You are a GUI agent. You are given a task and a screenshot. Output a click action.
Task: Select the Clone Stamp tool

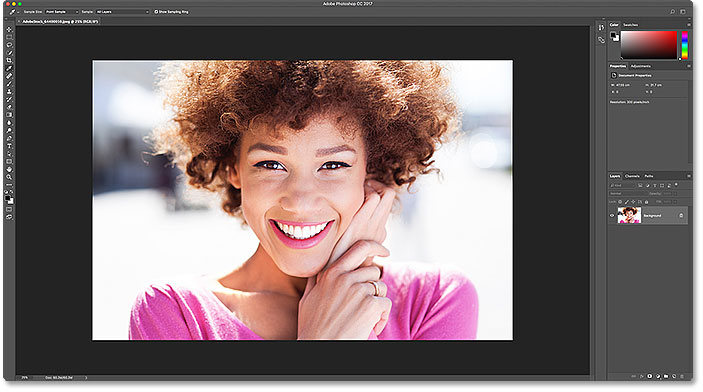coord(9,91)
